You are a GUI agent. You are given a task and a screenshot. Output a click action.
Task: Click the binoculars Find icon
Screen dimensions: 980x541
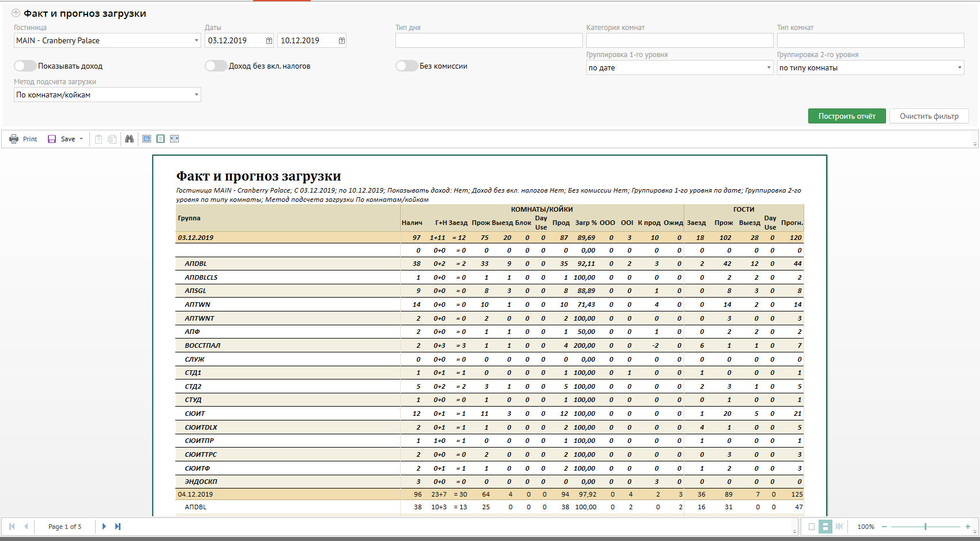coord(129,139)
